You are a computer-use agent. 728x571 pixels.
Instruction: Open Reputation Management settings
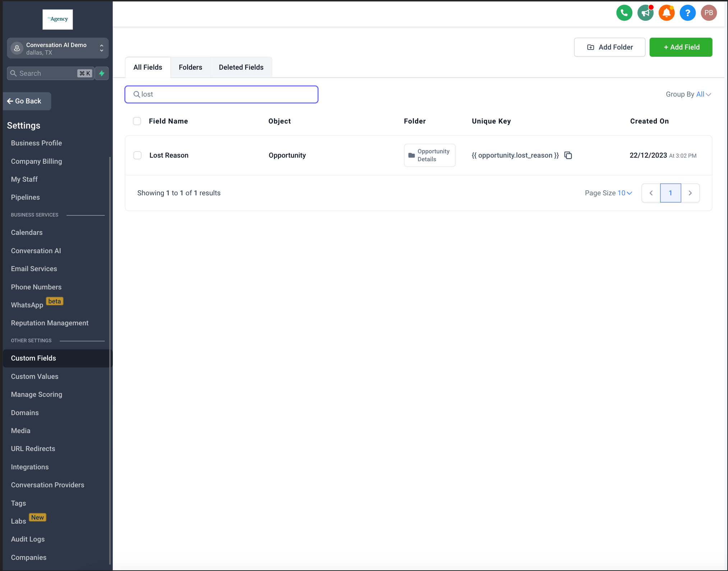[x=50, y=323]
